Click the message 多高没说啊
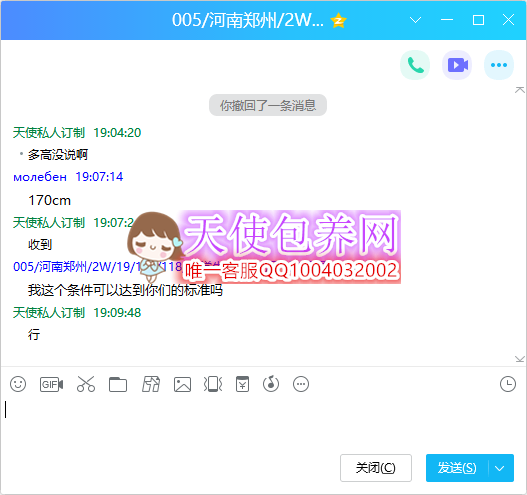The height and width of the screenshot is (495, 527). [x=58, y=155]
